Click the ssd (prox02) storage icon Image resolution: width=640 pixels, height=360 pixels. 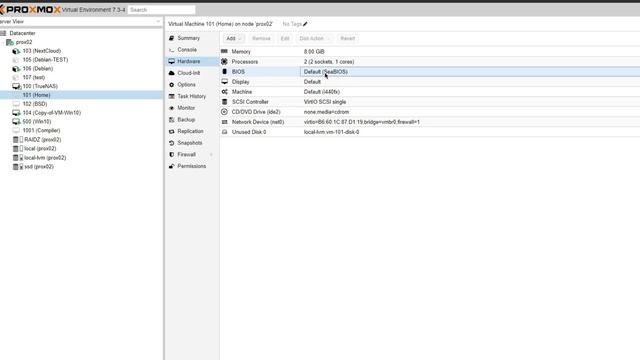point(18,167)
